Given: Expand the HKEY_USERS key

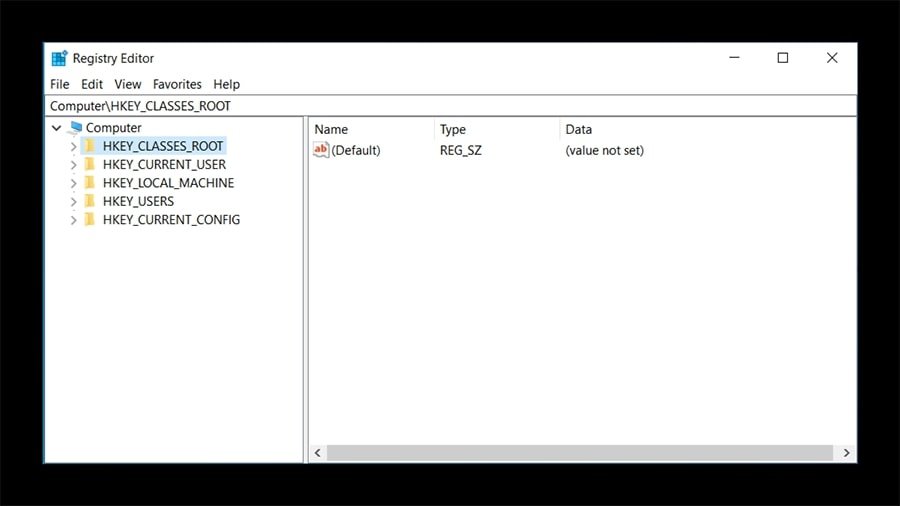Looking at the screenshot, I should 73,202.
